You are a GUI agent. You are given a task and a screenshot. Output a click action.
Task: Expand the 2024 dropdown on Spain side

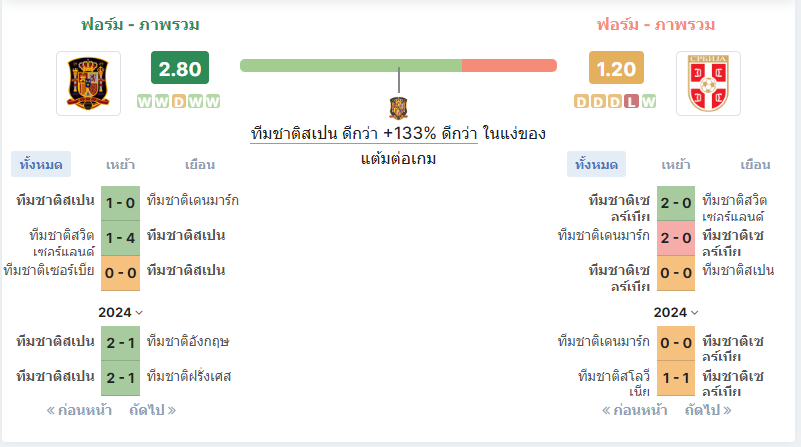pyautogui.click(x=121, y=312)
